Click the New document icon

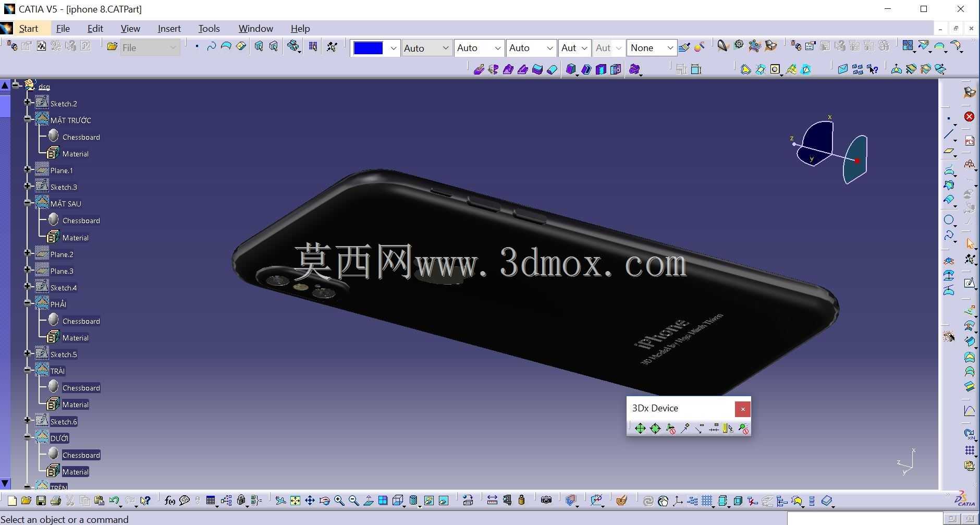(x=12, y=500)
